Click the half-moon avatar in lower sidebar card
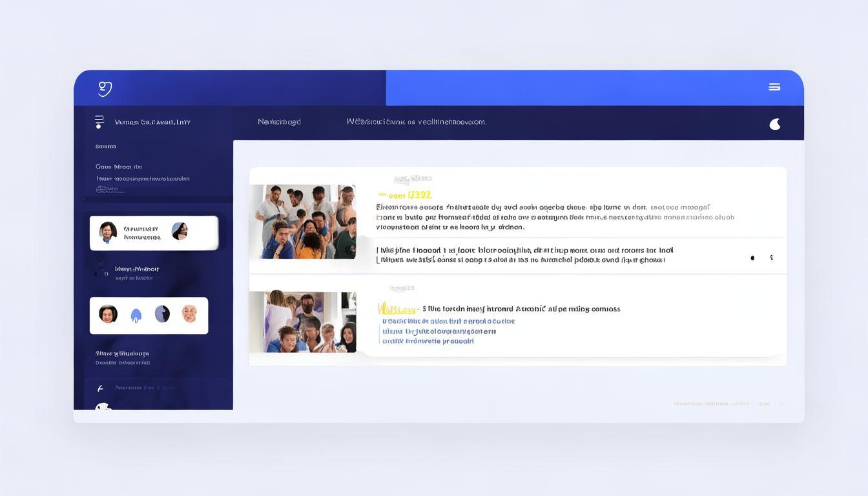 point(162,315)
